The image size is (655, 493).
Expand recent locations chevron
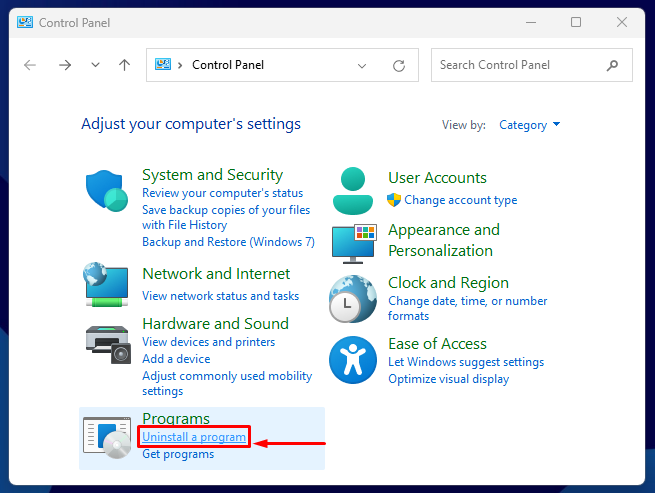coord(95,65)
